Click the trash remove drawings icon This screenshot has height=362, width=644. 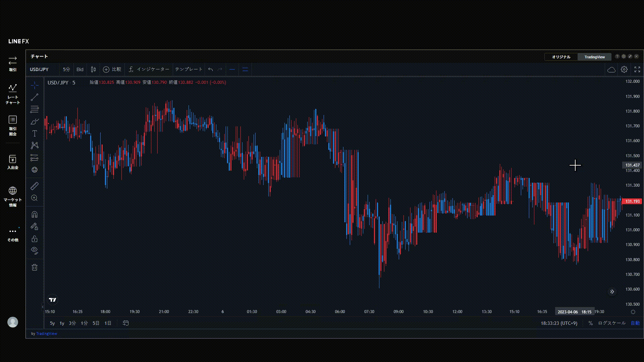click(35, 267)
